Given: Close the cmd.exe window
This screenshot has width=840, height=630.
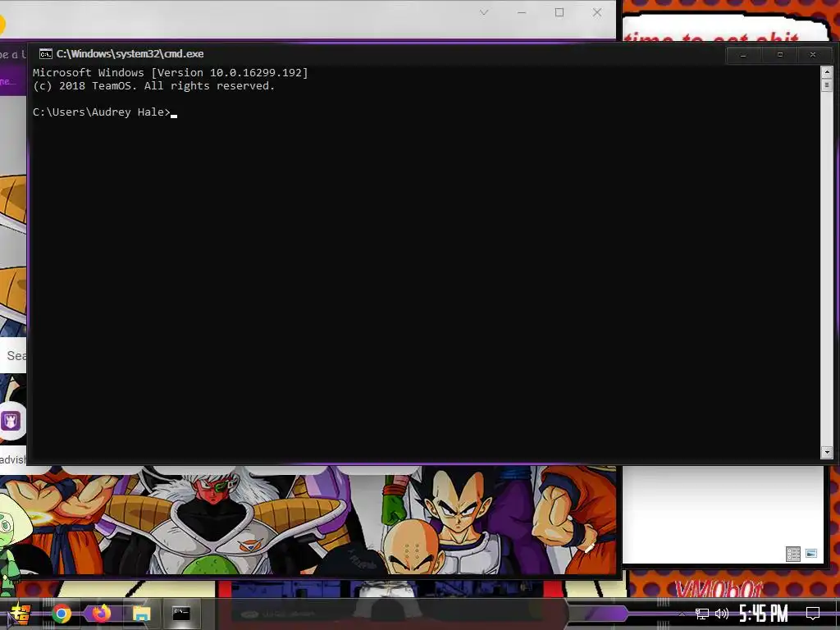Looking at the screenshot, I should [x=813, y=55].
